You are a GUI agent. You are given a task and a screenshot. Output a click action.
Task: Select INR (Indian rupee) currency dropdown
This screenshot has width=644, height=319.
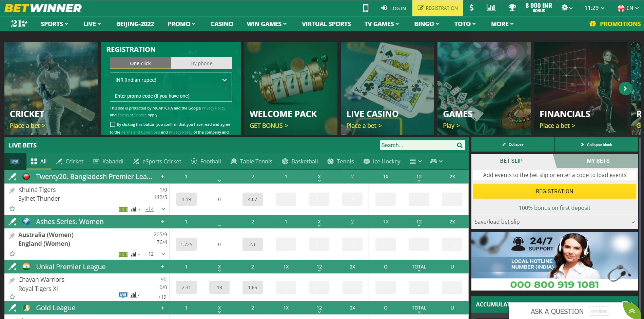tap(171, 80)
